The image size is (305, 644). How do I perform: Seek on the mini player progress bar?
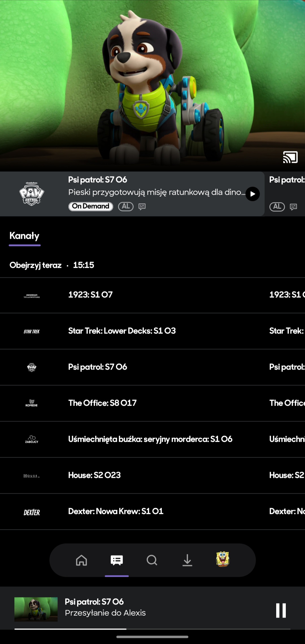152,629
